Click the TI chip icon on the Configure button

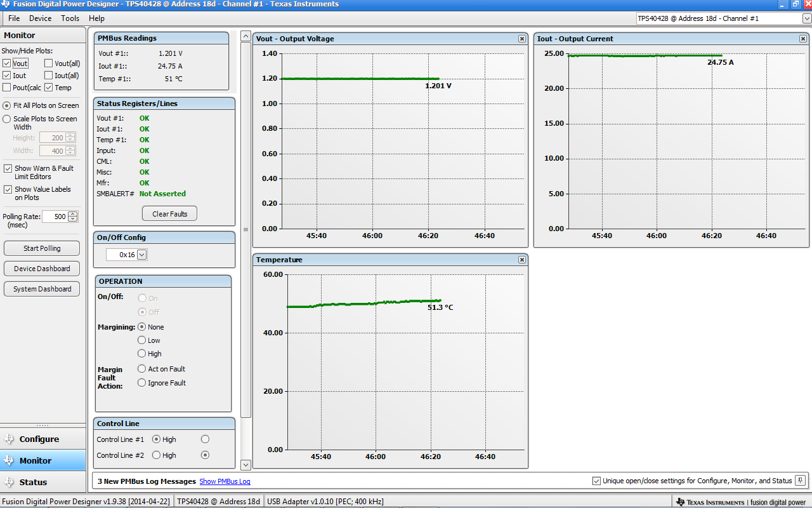click(9, 439)
